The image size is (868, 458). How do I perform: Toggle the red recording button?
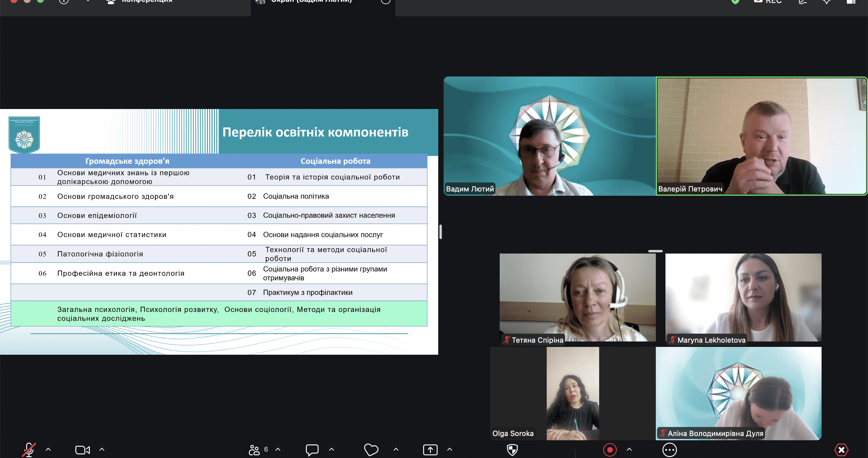[x=610, y=450]
